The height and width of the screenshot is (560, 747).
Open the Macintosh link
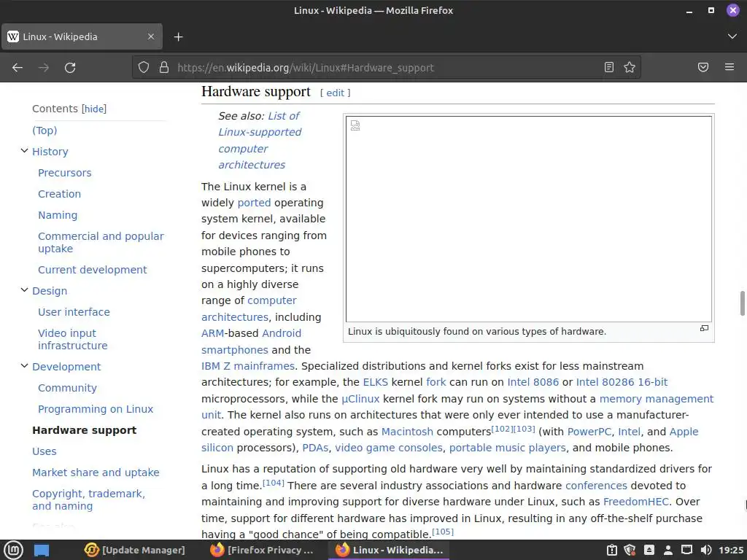407,432
